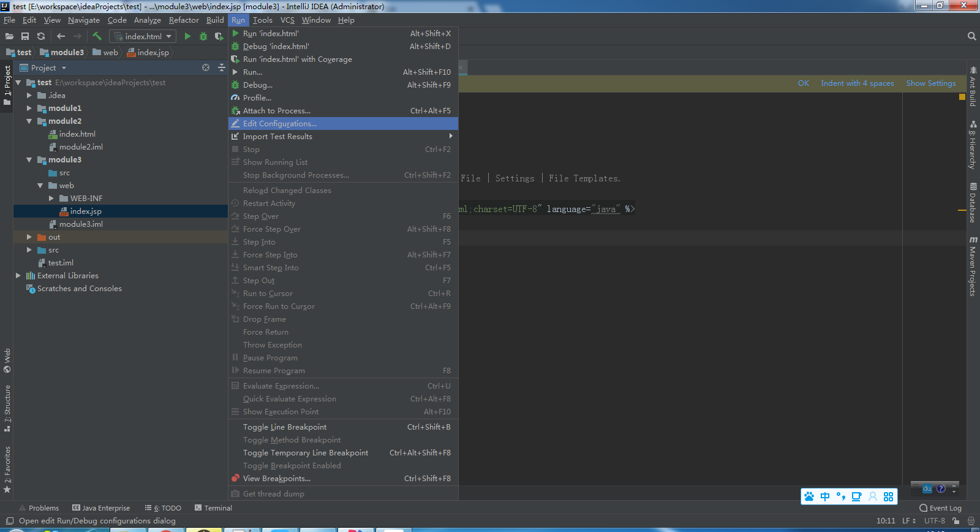Image resolution: width=980 pixels, height=532 pixels.
Task: Expand the WEB-INF folder
Action: pyautogui.click(x=51, y=199)
